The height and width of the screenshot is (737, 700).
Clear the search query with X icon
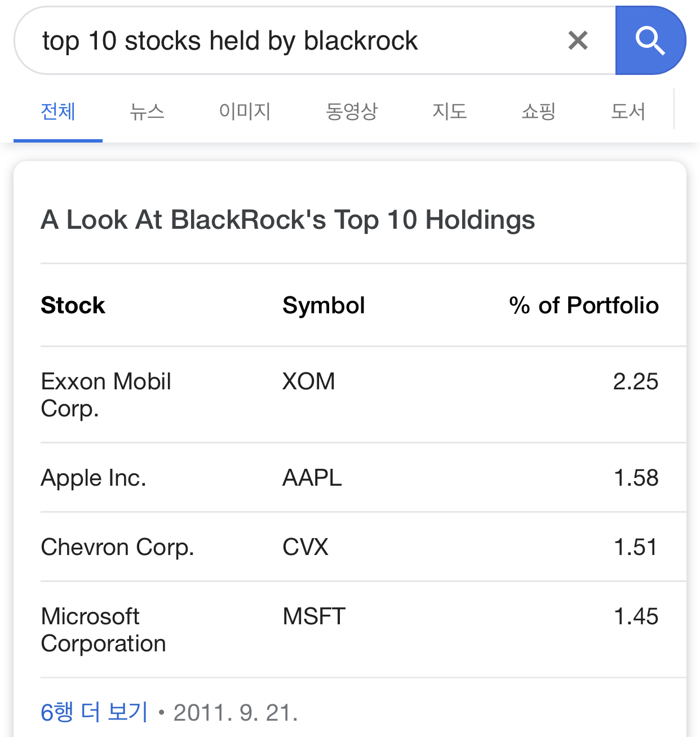(x=578, y=41)
